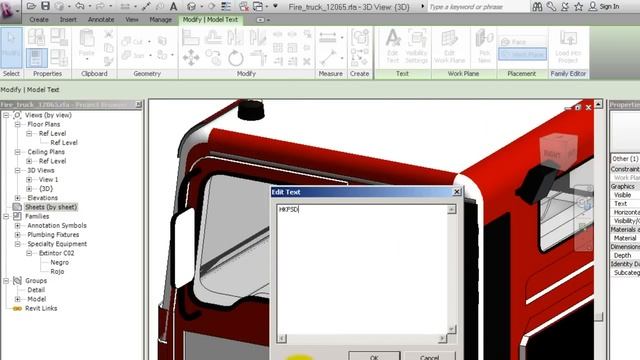Screen dimensions: 640x360
Task: Collapse the 3D Views node
Action: (18, 170)
